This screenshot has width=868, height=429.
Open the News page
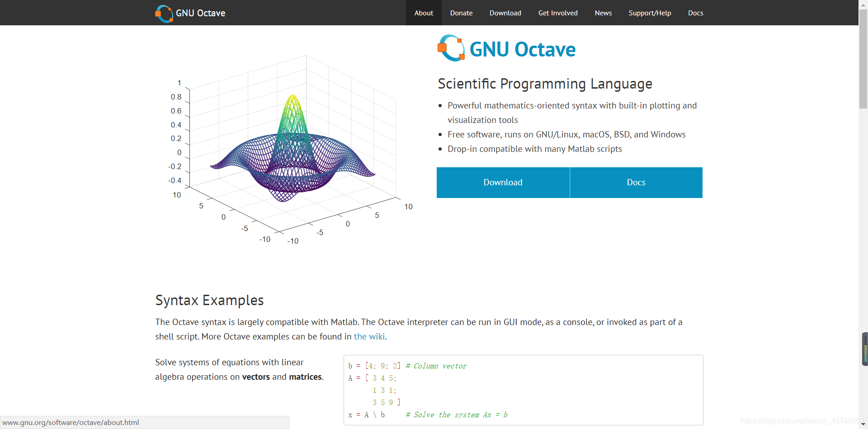click(603, 13)
